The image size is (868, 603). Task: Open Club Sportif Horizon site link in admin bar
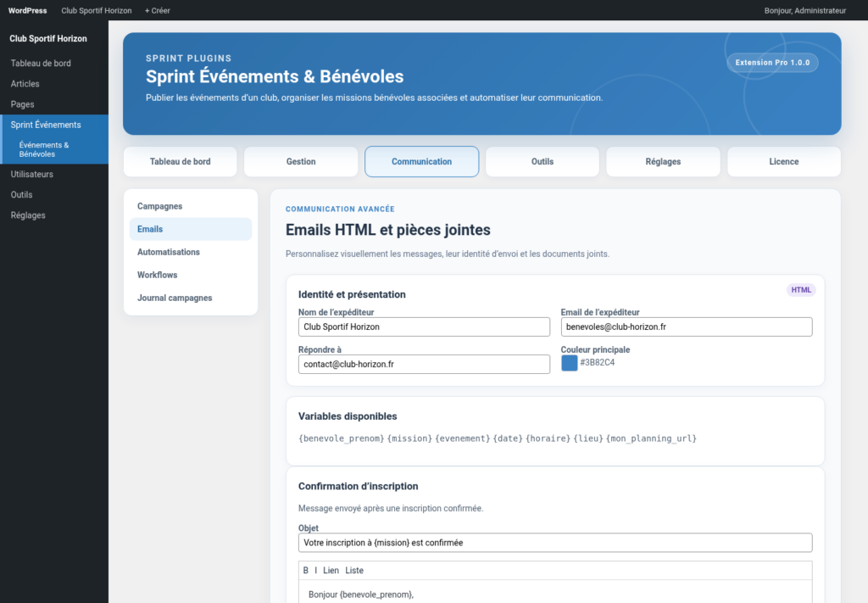point(97,10)
